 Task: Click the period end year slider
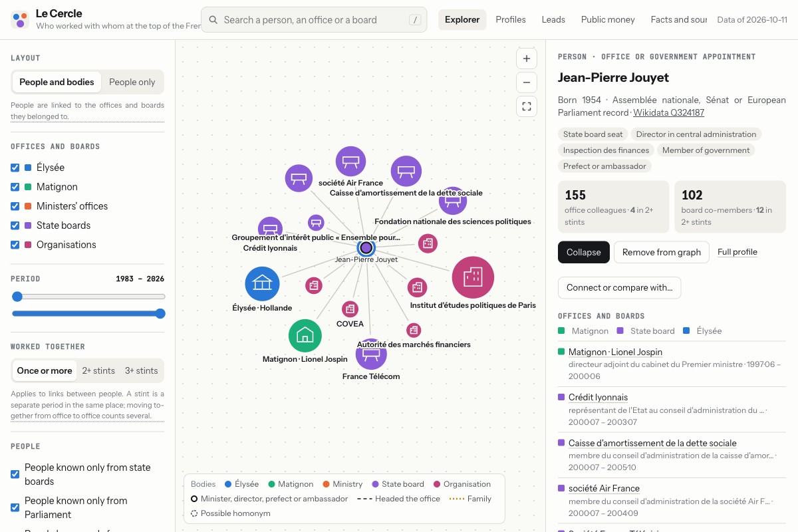click(160, 314)
